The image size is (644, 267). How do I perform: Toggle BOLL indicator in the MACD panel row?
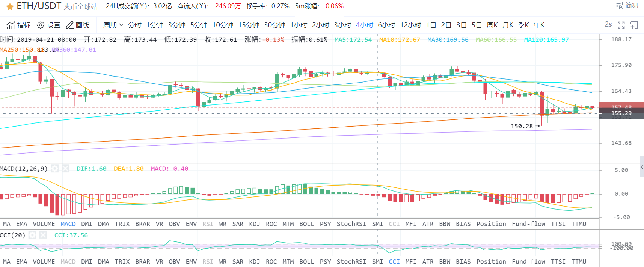point(306,224)
